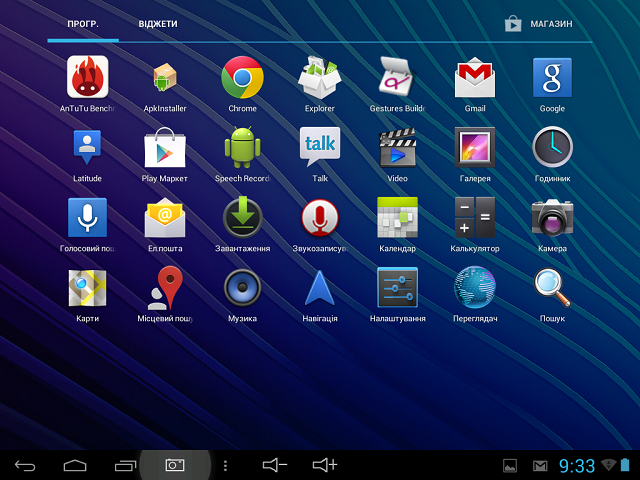This screenshot has width=640, height=480.
Task: Launch the Музика music player
Action: [242, 288]
